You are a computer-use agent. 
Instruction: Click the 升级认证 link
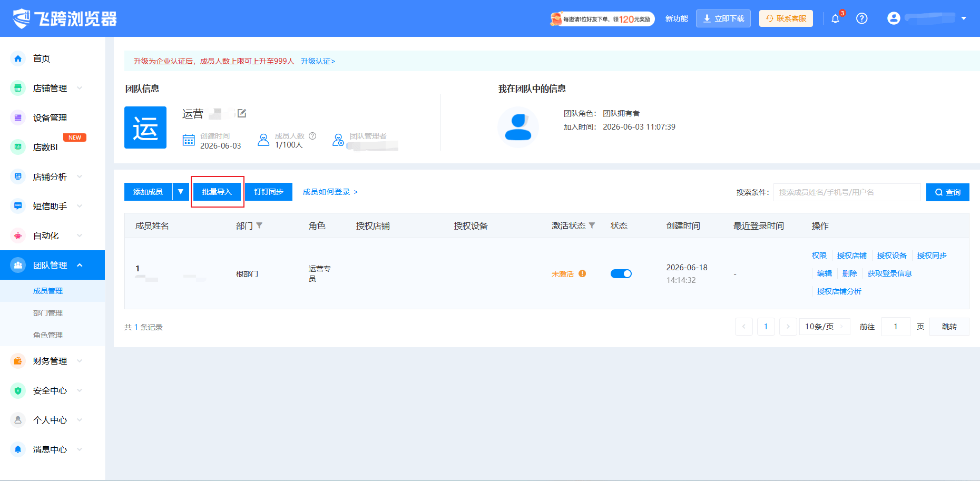pyautogui.click(x=318, y=61)
